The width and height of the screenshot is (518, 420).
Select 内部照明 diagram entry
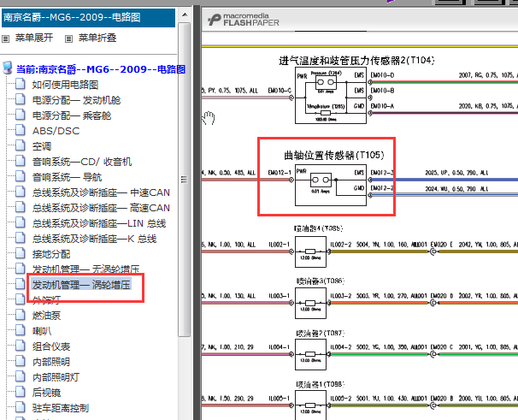coord(51,362)
